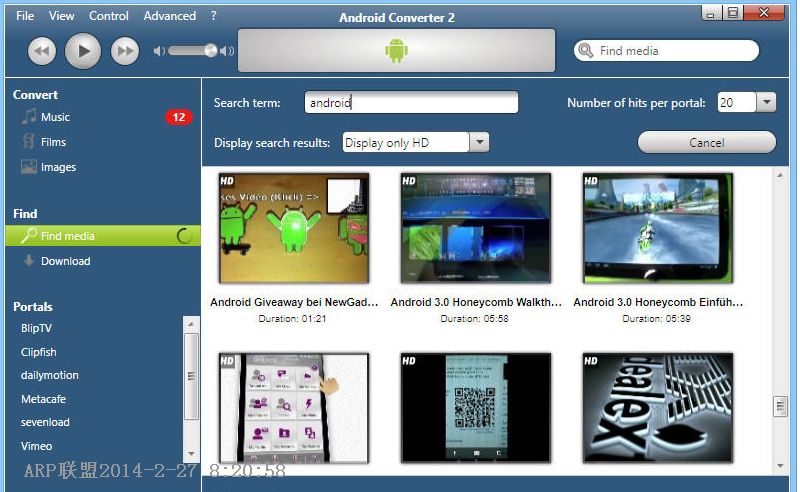Click the portals list scroll-down arrow
800x492 pixels.
(x=191, y=453)
